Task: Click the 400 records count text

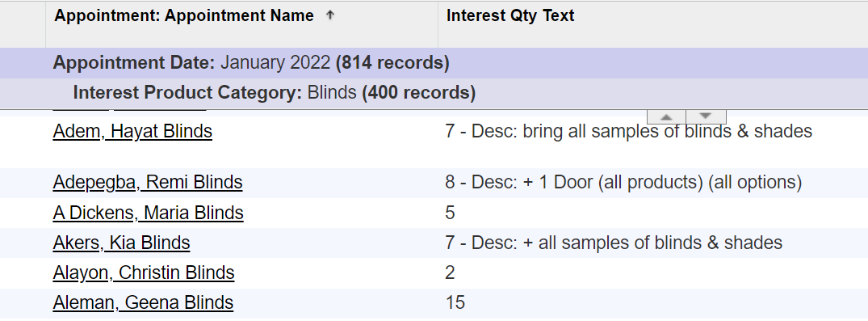Action: click(x=418, y=93)
